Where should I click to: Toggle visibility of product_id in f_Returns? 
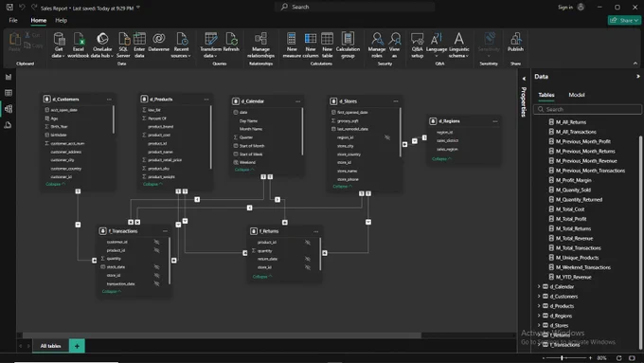(307, 242)
